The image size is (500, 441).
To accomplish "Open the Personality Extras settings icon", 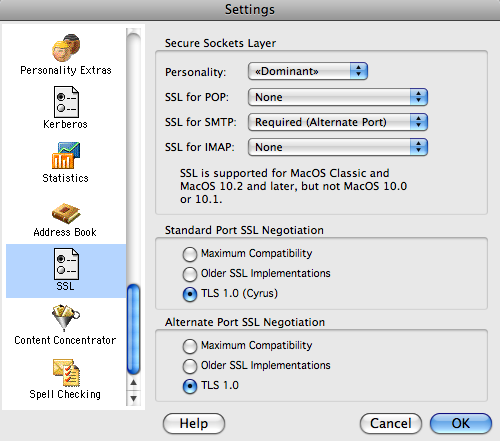I will click(66, 48).
